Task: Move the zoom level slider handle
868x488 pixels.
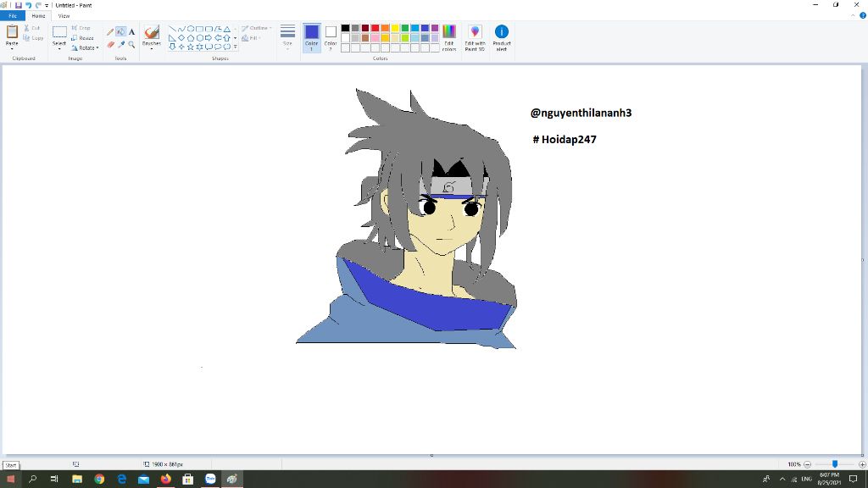Action: (835, 464)
